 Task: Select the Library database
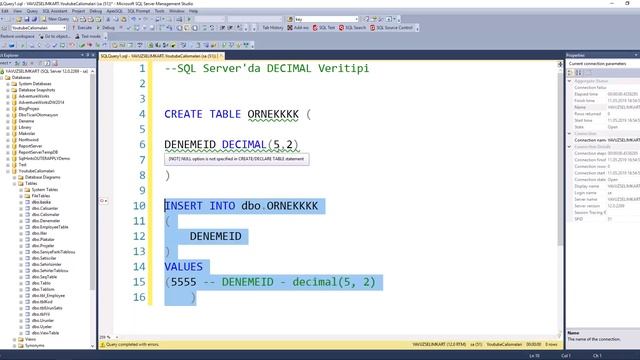coord(25,127)
